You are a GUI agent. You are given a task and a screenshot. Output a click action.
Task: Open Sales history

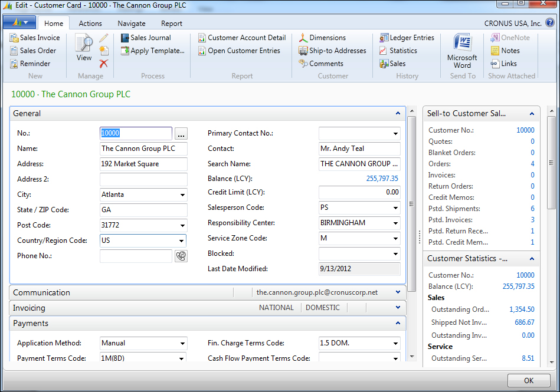click(x=392, y=64)
